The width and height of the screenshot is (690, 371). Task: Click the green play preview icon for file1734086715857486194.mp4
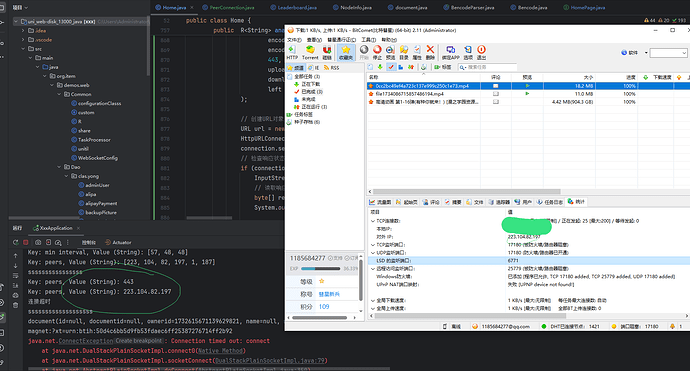527,94
